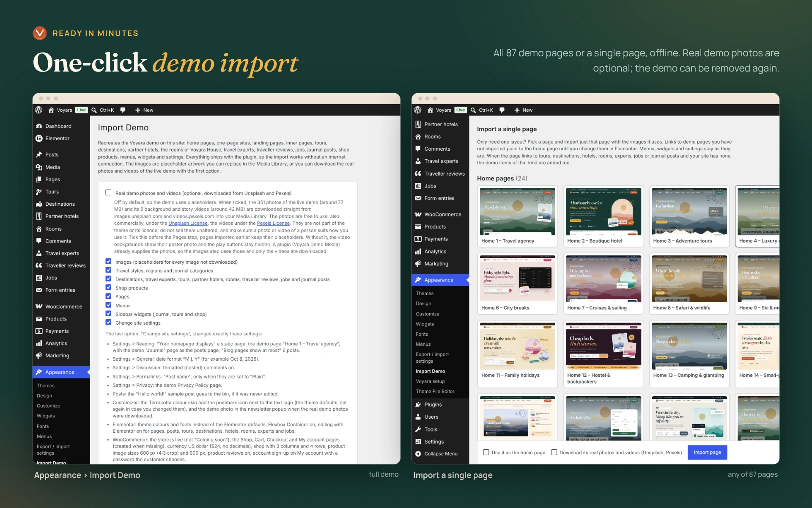812x508 pixels.
Task: Click the Ctrl+K search icon in the right window's admin bar
Action: click(473, 110)
